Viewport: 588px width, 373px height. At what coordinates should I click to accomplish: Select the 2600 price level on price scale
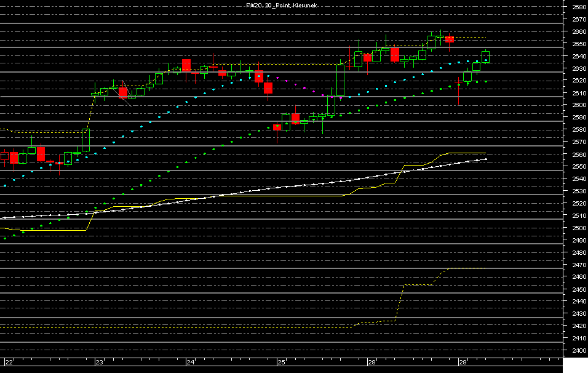click(x=579, y=105)
